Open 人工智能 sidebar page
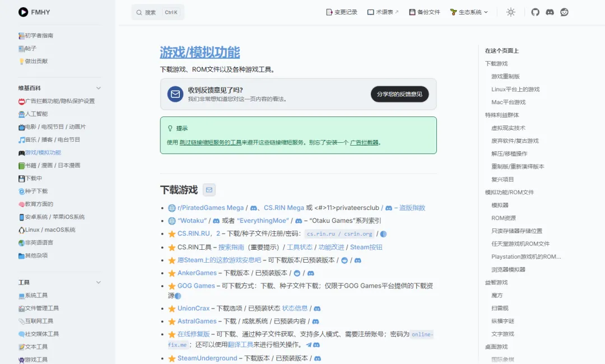The width and height of the screenshot is (605, 364). coord(33,114)
